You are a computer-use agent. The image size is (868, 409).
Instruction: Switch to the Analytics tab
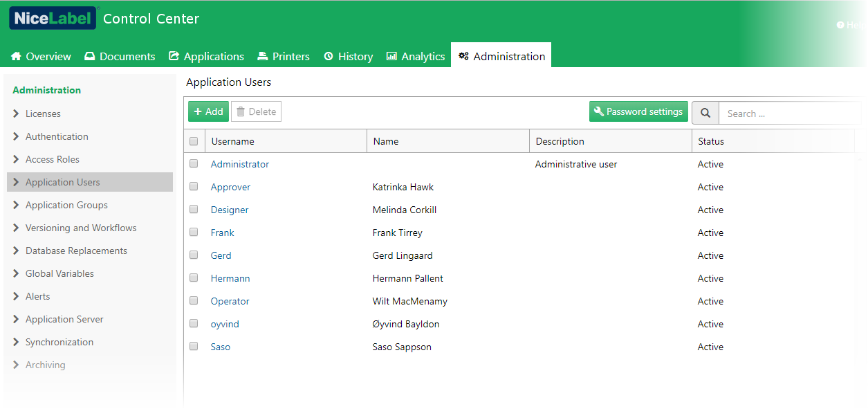tap(416, 56)
